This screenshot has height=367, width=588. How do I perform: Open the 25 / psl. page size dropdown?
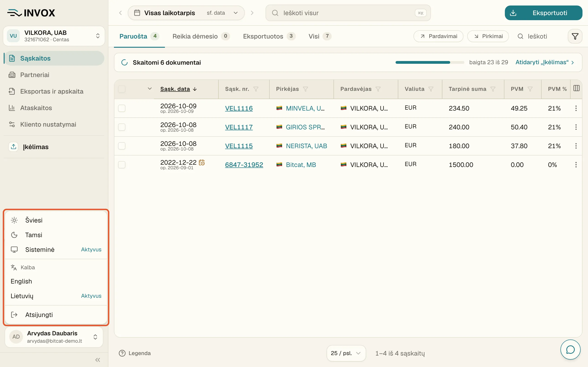click(346, 353)
